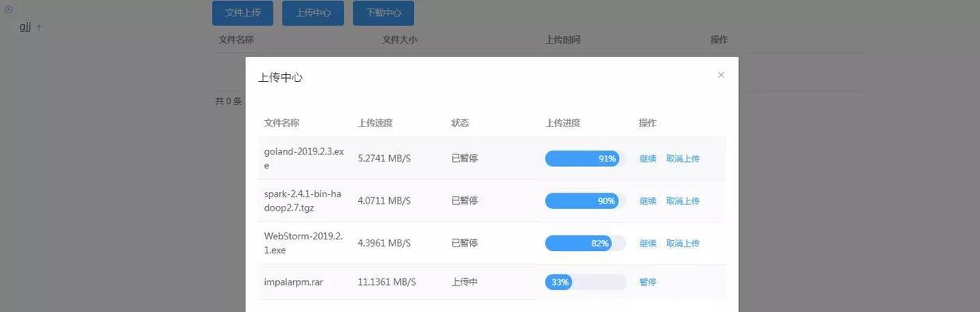Pause upload of impalarpm.rar
The image size is (980, 312).
point(648,282)
